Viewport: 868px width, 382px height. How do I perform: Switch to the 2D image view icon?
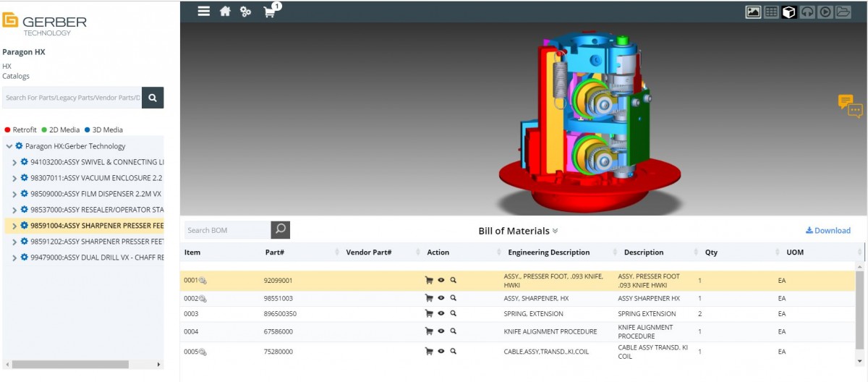(x=753, y=12)
